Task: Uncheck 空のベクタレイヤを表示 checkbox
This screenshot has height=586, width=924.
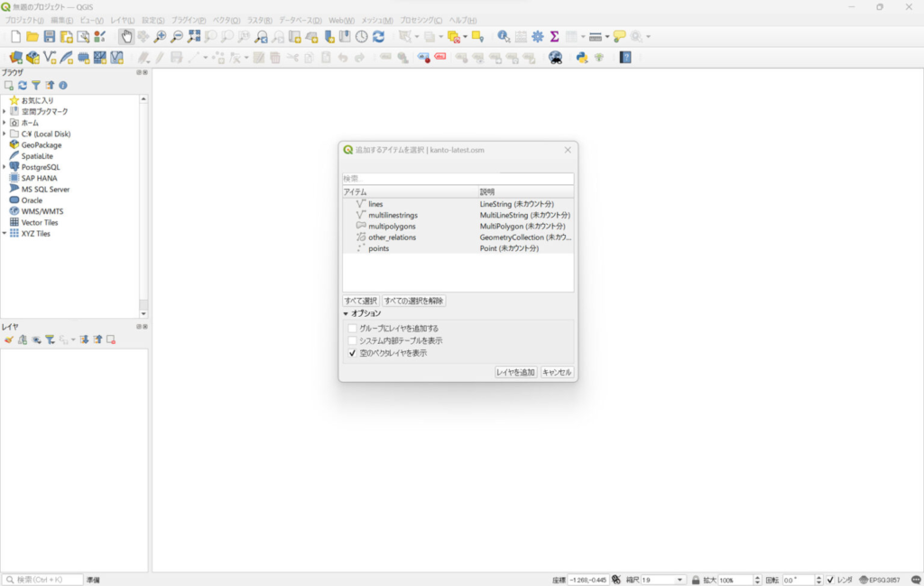Action: pyautogui.click(x=353, y=353)
